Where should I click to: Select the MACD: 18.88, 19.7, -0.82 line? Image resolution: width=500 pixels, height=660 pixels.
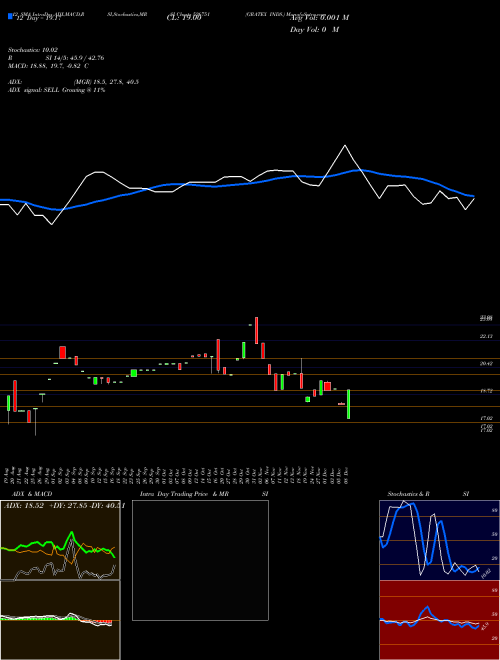tap(48, 66)
